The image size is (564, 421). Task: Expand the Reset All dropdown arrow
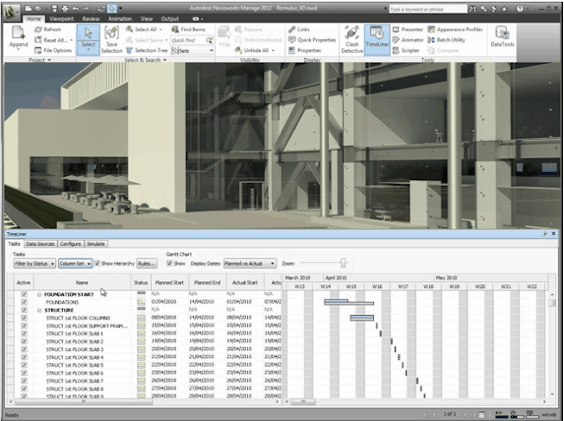[71, 40]
